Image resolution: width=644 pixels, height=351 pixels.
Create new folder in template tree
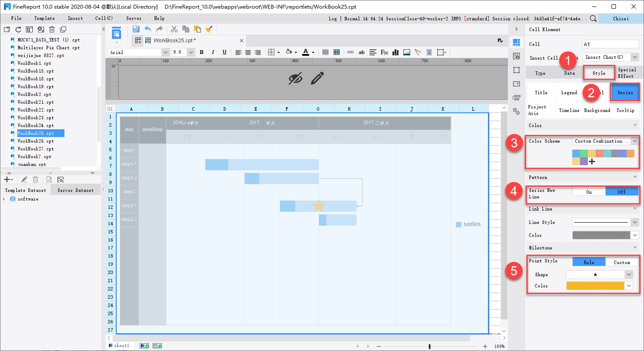tap(6, 29)
